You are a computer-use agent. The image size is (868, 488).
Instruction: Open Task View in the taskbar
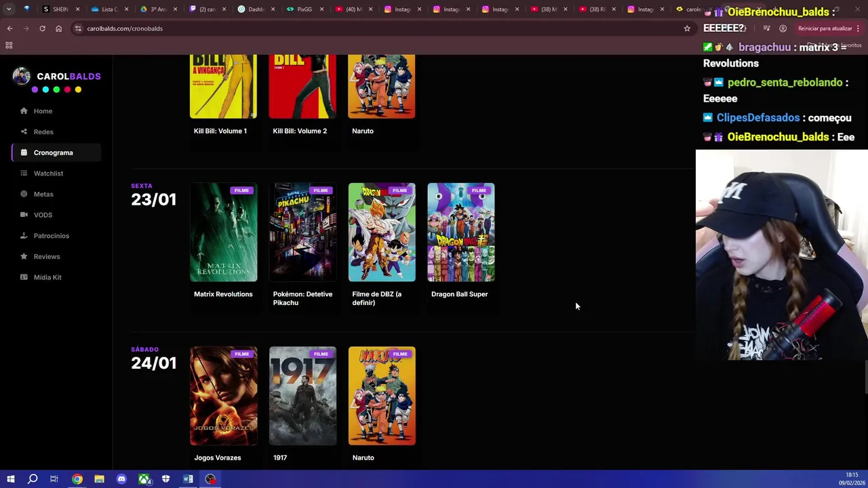click(54, 479)
